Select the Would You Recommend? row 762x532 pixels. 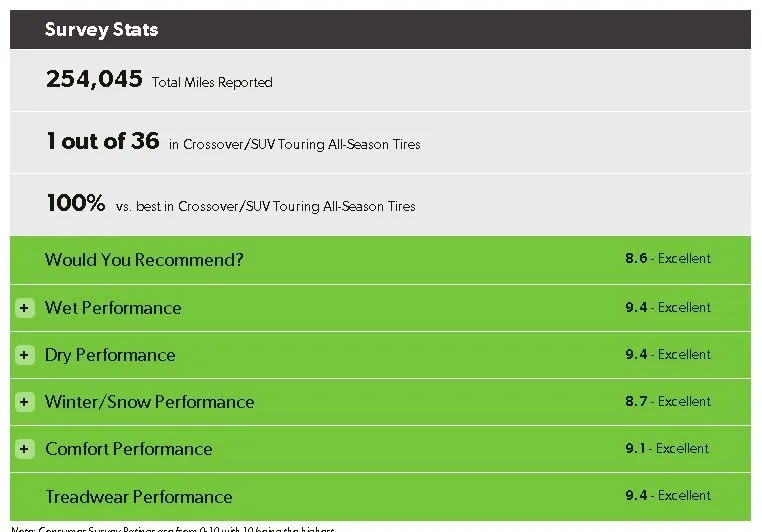(380, 260)
